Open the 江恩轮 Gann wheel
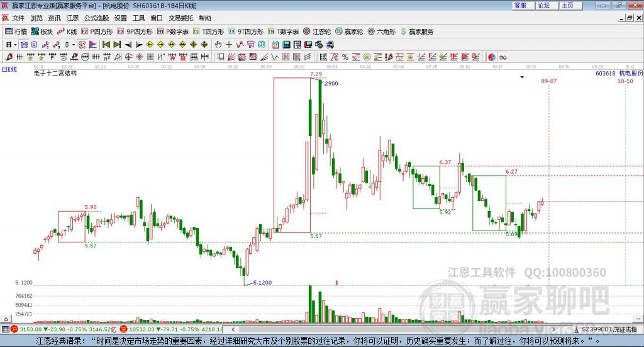 point(317,31)
